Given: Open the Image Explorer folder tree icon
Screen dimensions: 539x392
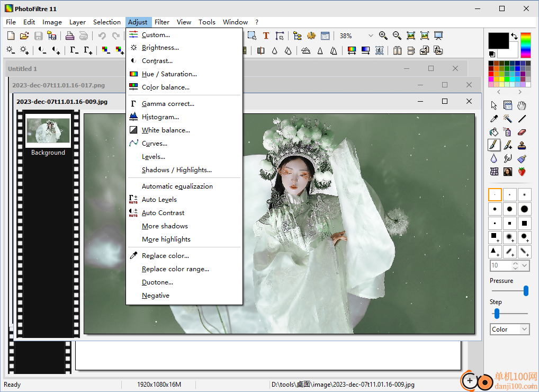Looking at the screenshot, I should pos(298,36).
